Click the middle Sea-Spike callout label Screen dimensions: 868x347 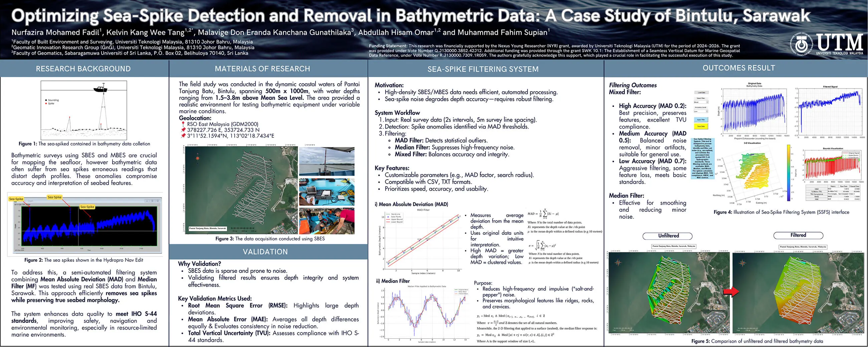[55, 197]
